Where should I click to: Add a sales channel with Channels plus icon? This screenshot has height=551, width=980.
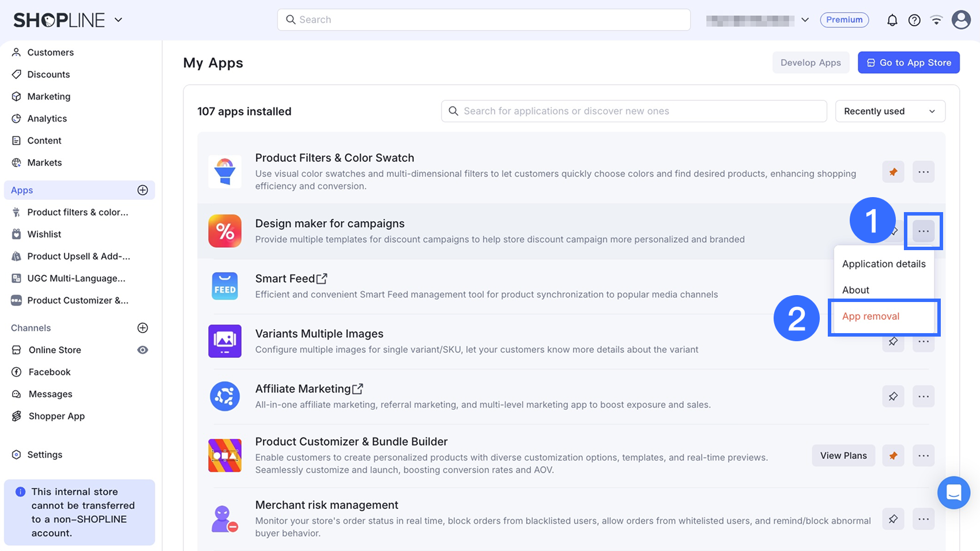point(143,328)
